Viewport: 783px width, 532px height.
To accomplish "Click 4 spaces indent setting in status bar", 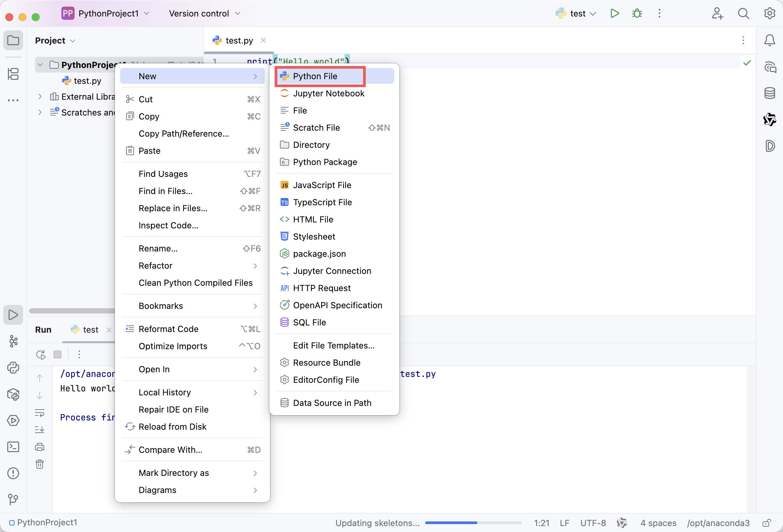I will point(658,523).
